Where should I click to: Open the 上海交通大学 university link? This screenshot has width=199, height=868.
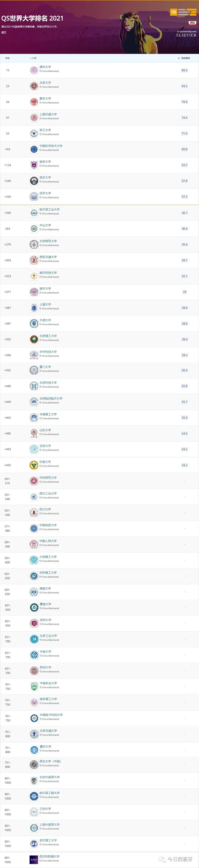pos(48,114)
